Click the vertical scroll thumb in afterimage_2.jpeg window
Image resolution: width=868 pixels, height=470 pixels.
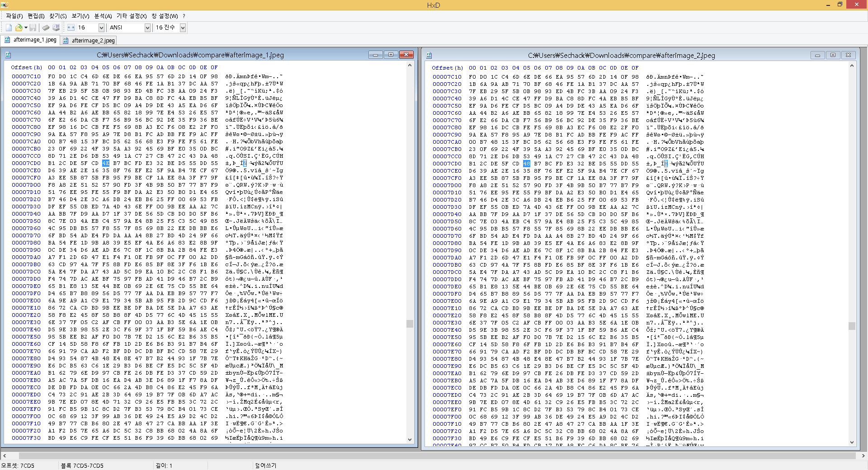pyautogui.click(x=852, y=326)
